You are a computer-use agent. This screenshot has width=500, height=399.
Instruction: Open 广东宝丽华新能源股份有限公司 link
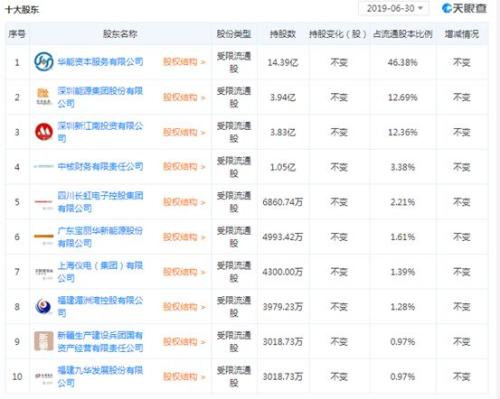coord(100,237)
